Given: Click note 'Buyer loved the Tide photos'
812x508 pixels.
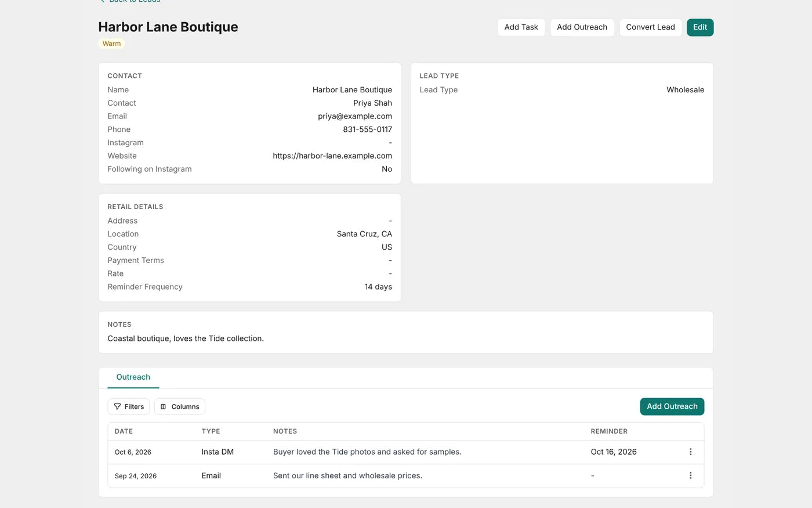Looking at the screenshot, I should [367, 452].
